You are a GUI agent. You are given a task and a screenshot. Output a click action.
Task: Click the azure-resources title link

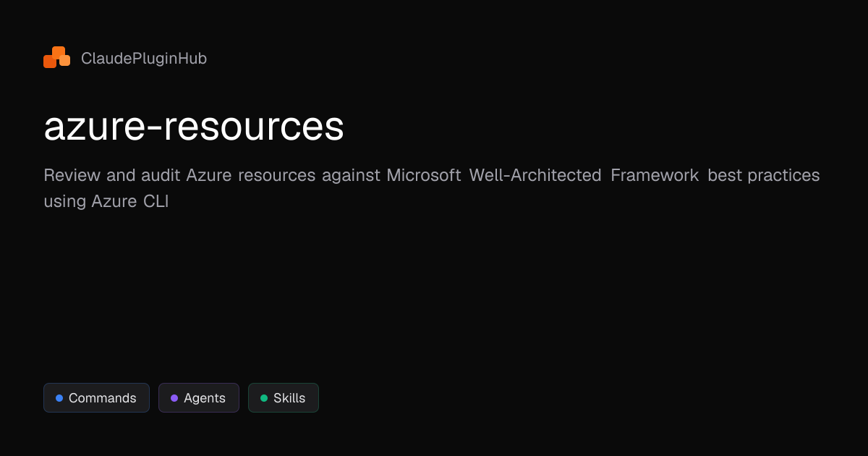coord(194,126)
